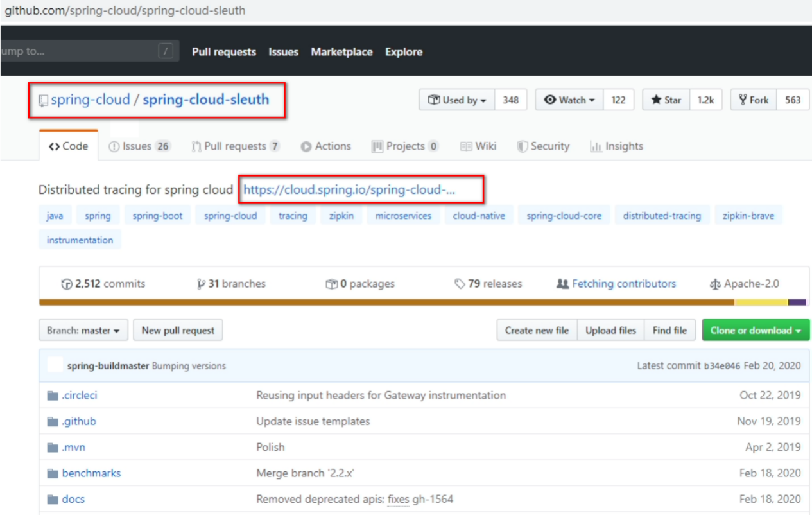Click the 348 used-by count
812x515 pixels.
pyautogui.click(x=511, y=100)
